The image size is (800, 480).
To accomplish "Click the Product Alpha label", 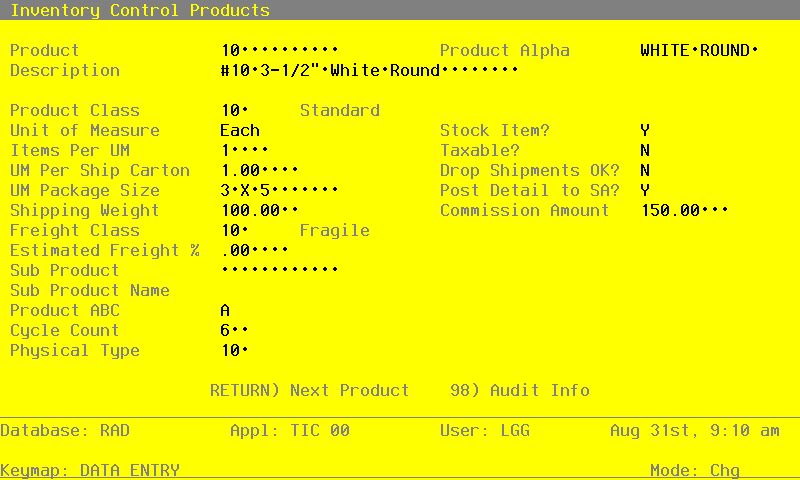I will pyautogui.click(x=505, y=50).
